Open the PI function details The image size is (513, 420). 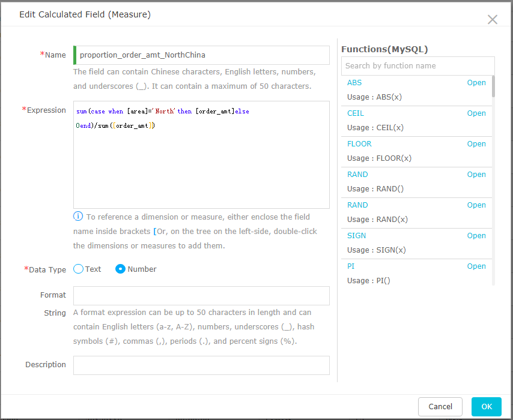pos(476,266)
